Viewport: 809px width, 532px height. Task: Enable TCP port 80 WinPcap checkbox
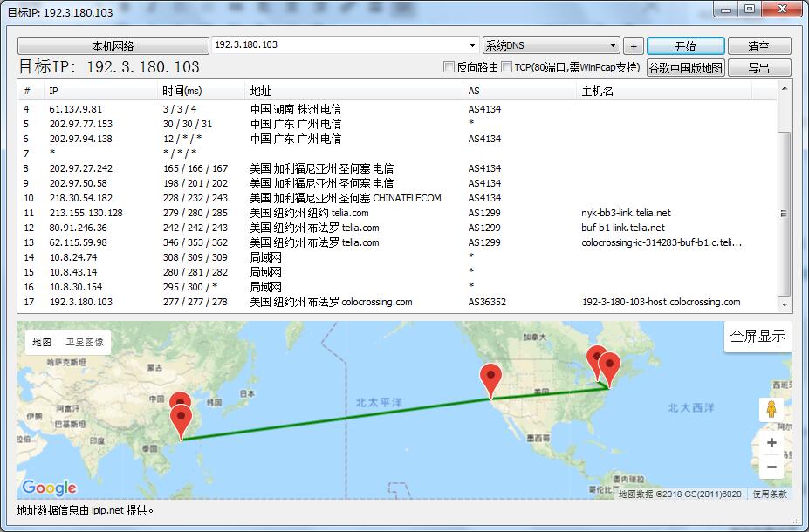tap(507, 67)
